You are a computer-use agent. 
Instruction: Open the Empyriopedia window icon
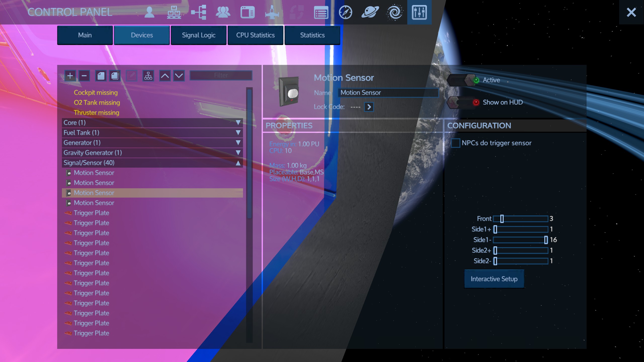point(248,12)
